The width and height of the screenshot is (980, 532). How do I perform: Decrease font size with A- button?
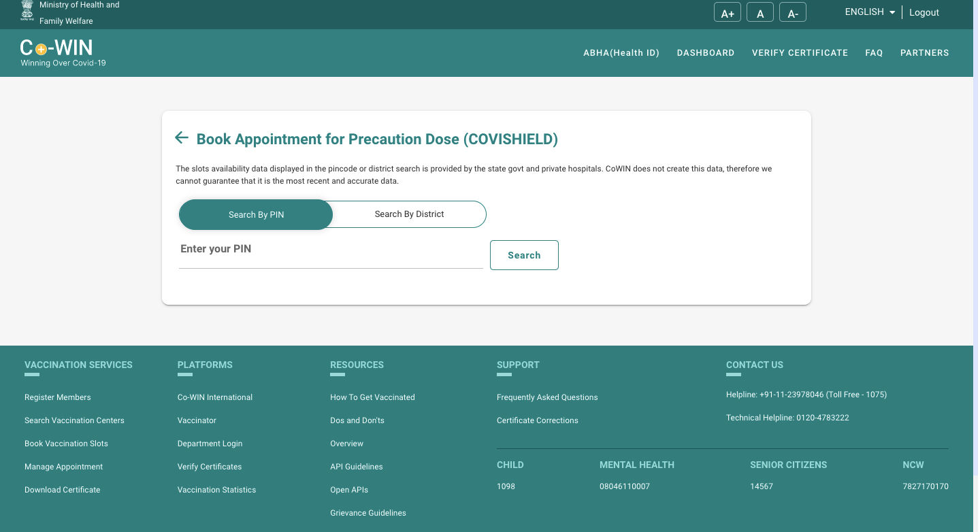tap(793, 13)
